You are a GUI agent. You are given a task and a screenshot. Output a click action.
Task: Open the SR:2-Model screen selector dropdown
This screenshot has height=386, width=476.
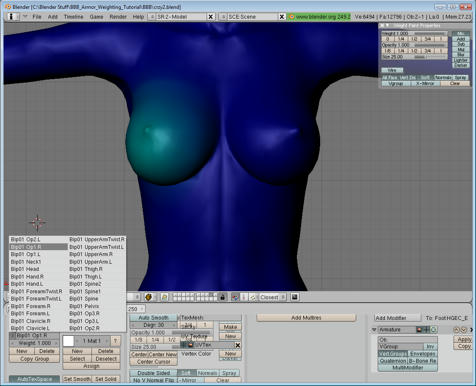pyautogui.click(x=152, y=16)
